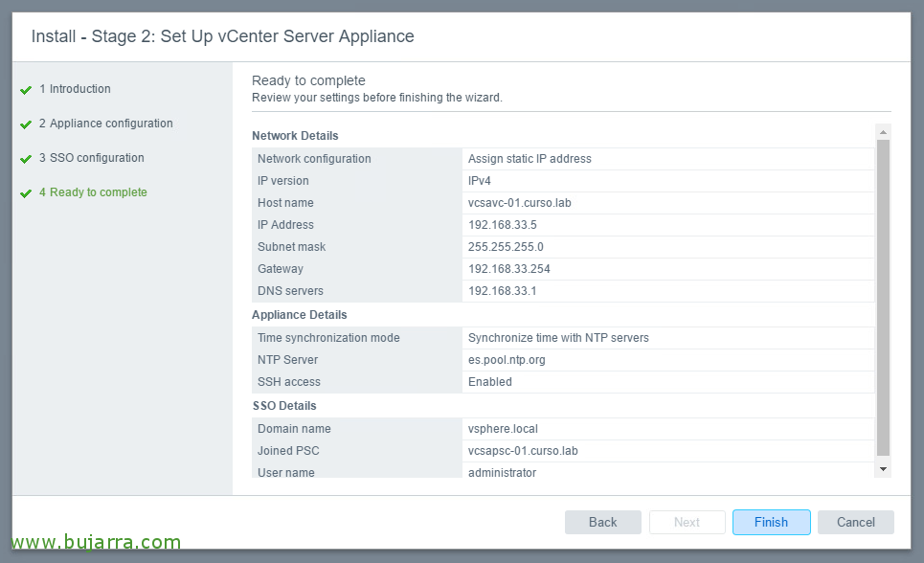The width and height of the screenshot is (924, 563).
Task: Click the NTP Server row label
Action: 287,360
